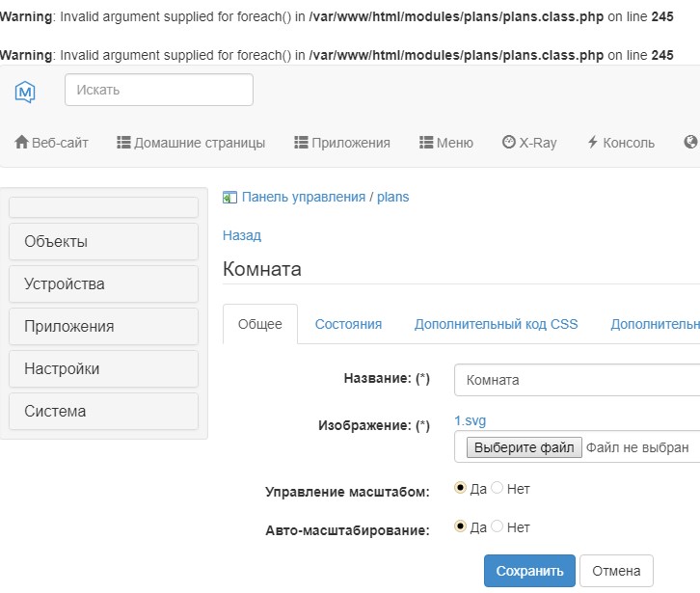The height and width of the screenshot is (593, 700).
Task: Open Домашние страницы list icon menu
Action: [191, 143]
